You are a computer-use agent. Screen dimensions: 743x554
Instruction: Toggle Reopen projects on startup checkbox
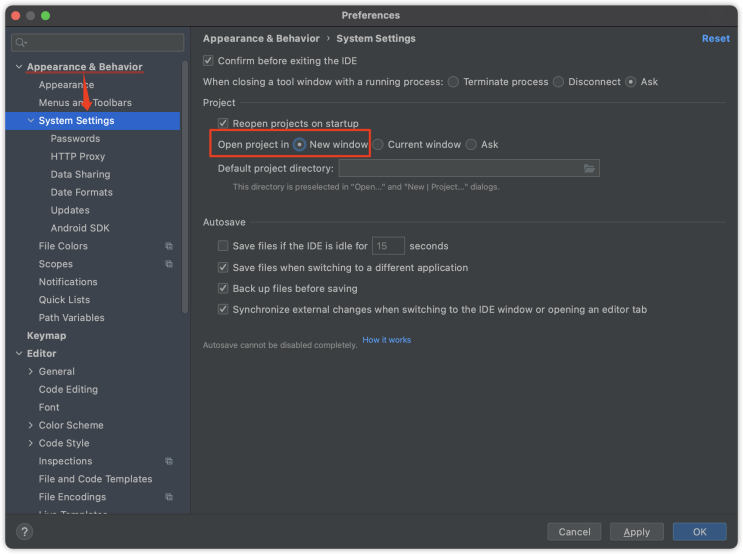pyautogui.click(x=223, y=123)
